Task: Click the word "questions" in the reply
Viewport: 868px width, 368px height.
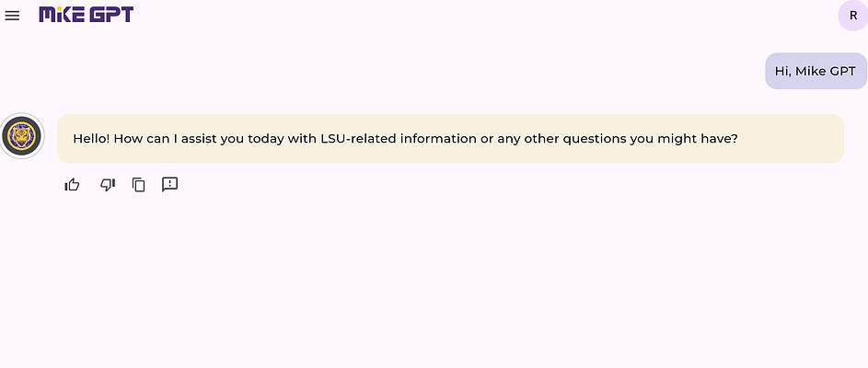Action: click(589, 139)
